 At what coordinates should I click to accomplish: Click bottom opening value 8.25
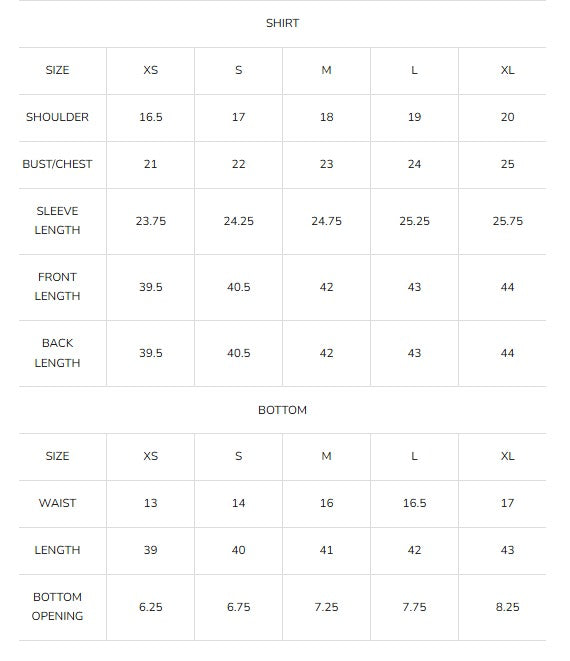(x=508, y=607)
